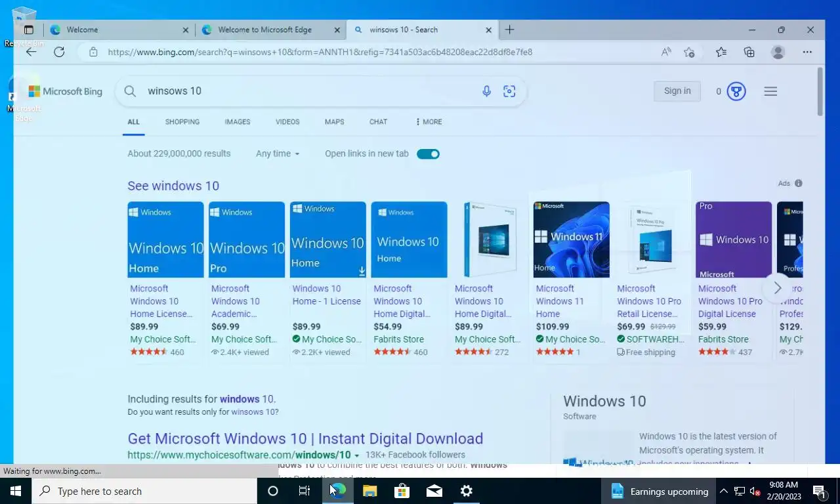Open Microsoft Rewards trophy icon

point(736,91)
